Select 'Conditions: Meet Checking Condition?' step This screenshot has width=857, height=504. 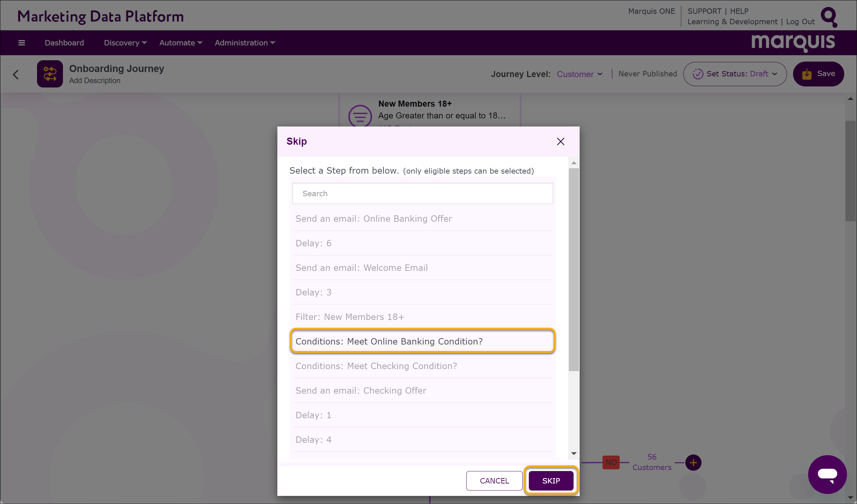pyautogui.click(x=422, y=366)
